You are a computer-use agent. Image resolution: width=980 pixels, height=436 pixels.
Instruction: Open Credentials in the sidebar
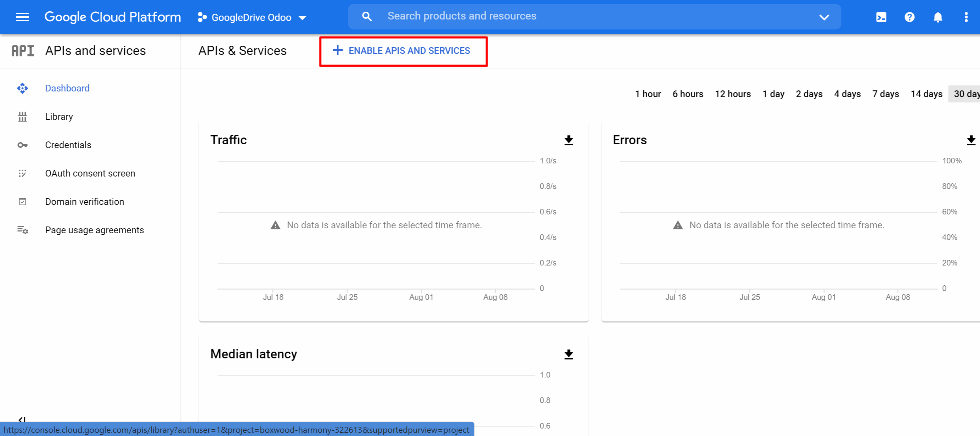tap(68, 145)
